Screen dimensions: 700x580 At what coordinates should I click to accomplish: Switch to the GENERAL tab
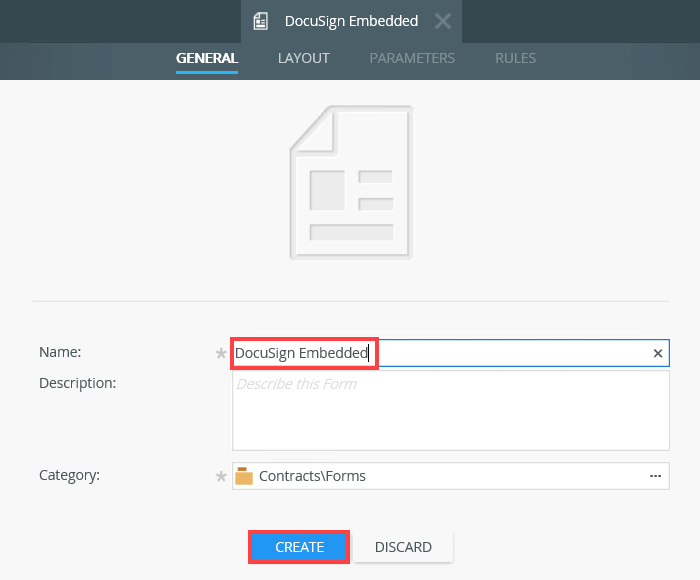click(207, 58)
